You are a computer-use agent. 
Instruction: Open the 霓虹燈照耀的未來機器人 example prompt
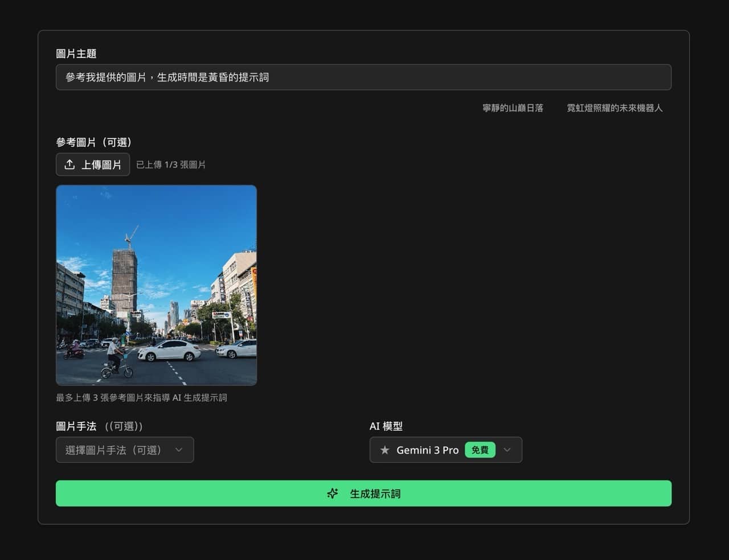[614, 108]
